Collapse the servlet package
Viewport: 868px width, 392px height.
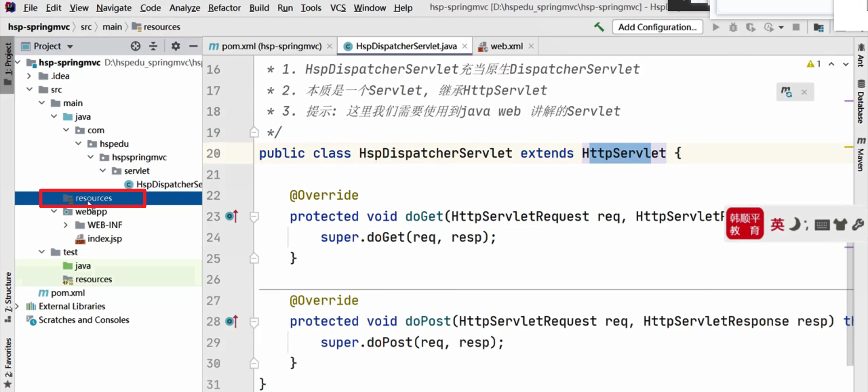[x=103, y=171]
